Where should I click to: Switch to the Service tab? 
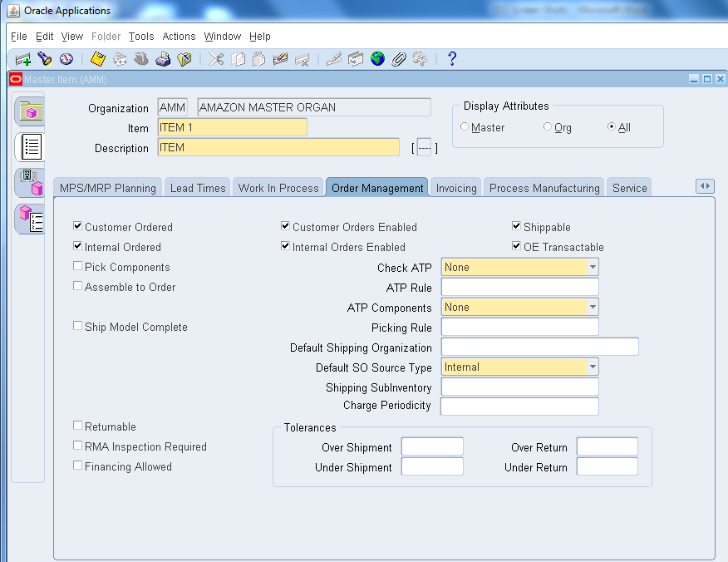(629, 188)
